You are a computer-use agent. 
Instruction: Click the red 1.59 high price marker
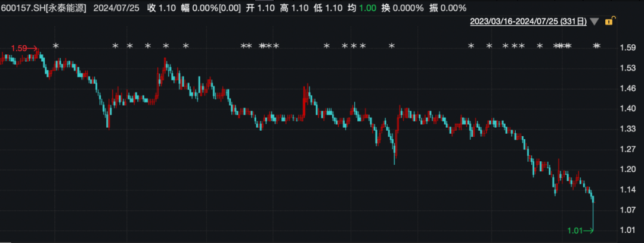(24, 48)
